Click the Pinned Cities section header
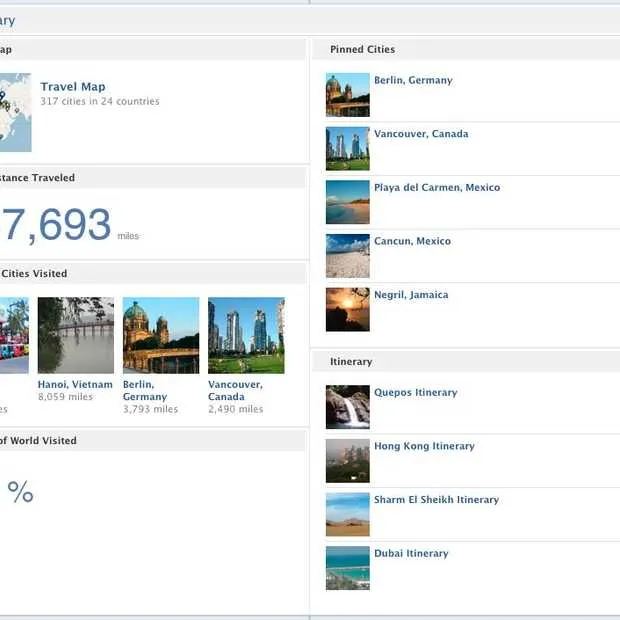This screenshot has width=620, height=620. [466, 49]
